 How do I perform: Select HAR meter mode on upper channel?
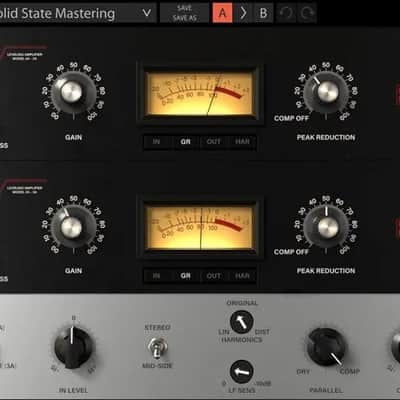242,142
